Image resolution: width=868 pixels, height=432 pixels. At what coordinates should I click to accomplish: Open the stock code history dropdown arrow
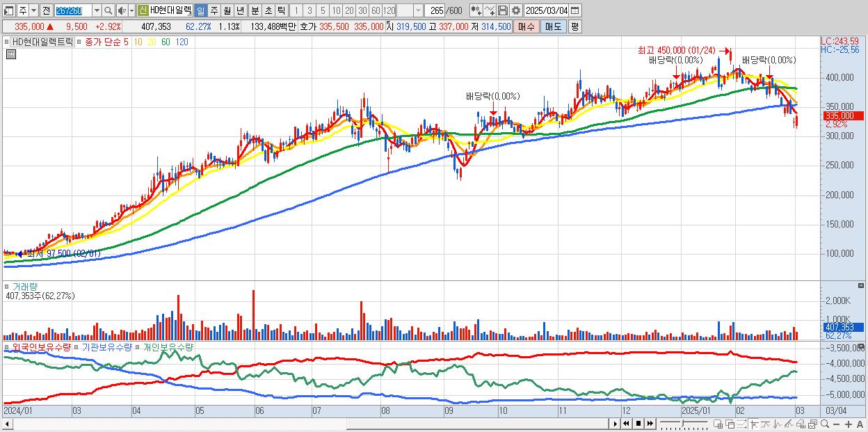point(97,11)
